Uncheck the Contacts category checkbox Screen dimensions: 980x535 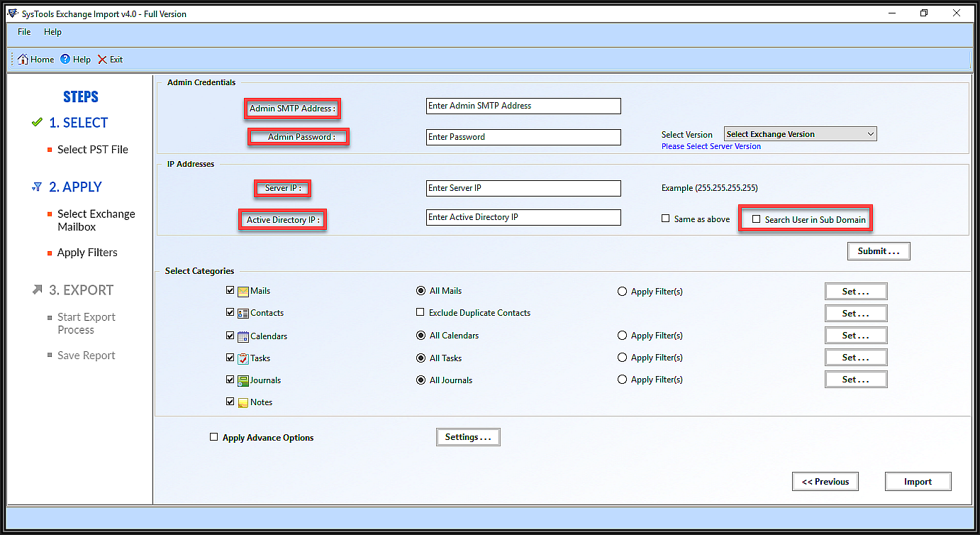pos(230,312)
